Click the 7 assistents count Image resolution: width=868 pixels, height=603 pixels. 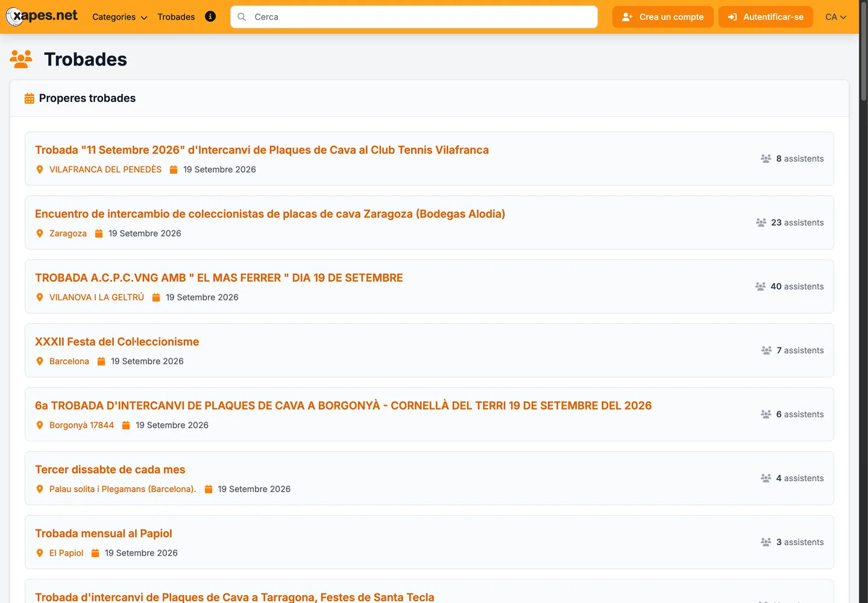(x=800, y=350)
